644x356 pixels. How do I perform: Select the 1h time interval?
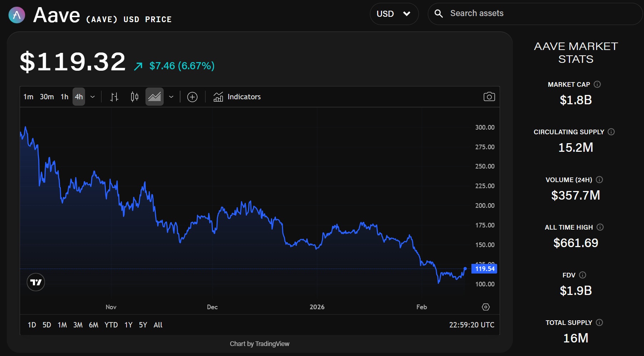[x=64, y=97]
